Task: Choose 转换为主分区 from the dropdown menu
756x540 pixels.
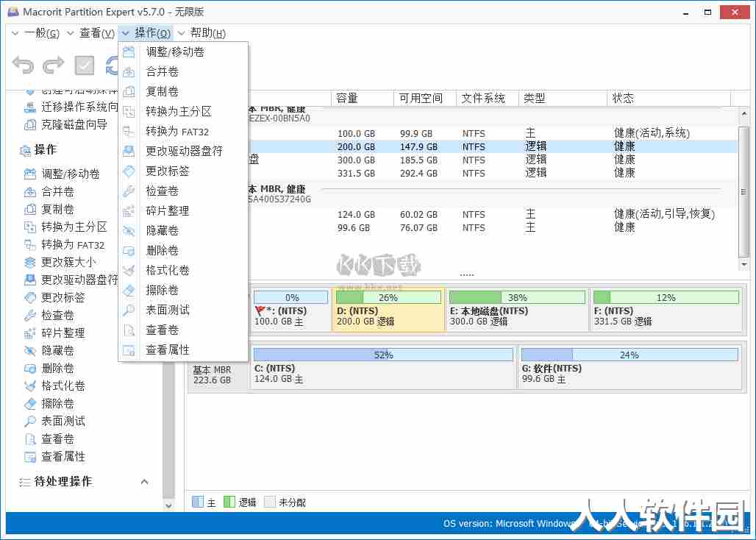Action: click(x=179, y=112)
